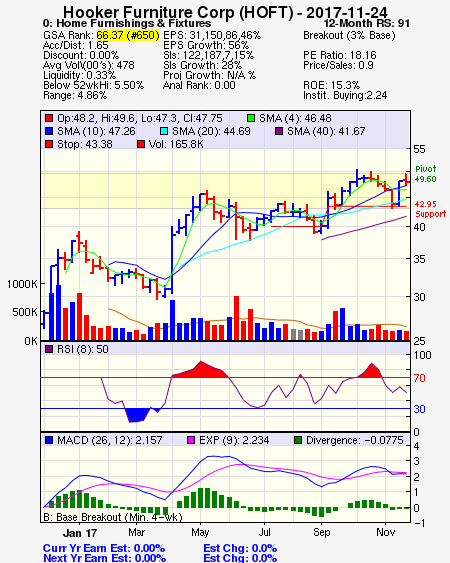Image resolution: width=450 pixels, height=563 pixels.
Task: Click the red Op/Hi/Lo/Cl legend swatch
Action: [x=49, y=118]
